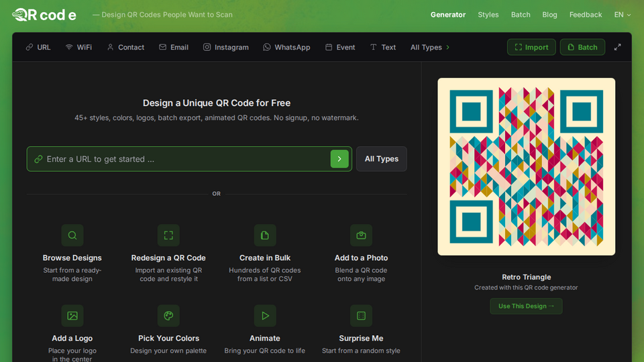The width and height of the screenshot is (644, 362).
Task: Click Use This Design button
Action: click(x=526, y=306)
